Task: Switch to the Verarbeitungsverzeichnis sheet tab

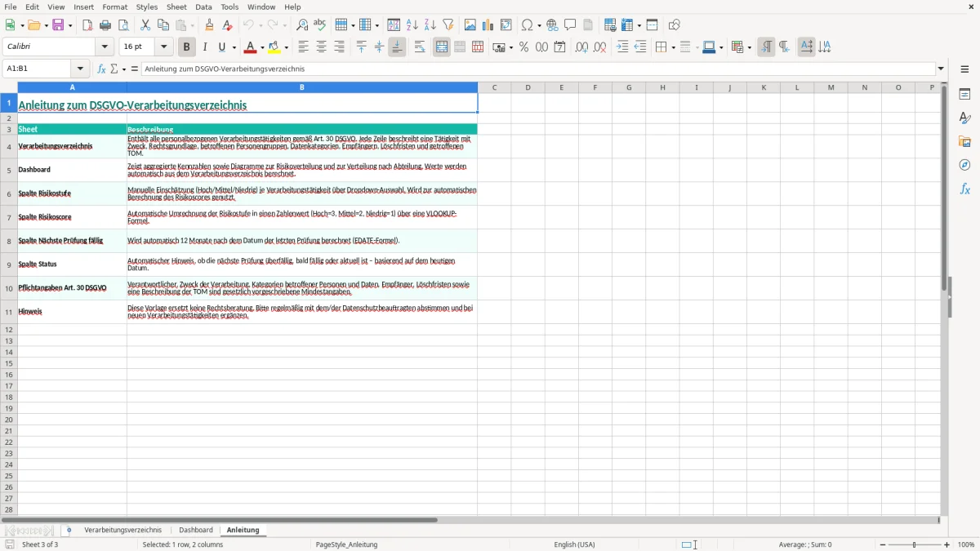Action: pos(123,531)
